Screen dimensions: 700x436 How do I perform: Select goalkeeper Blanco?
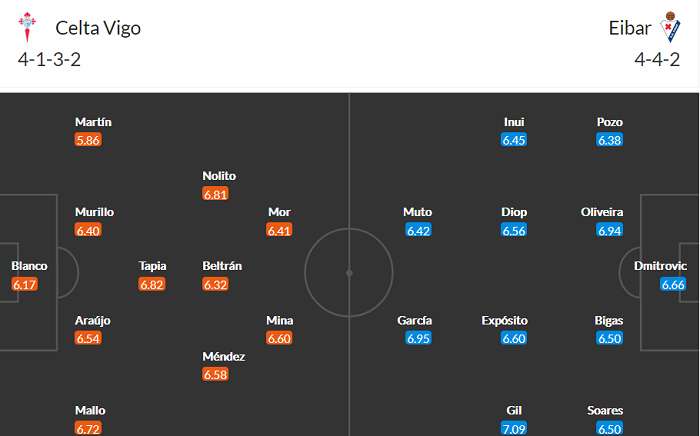(x=29, y=266)
